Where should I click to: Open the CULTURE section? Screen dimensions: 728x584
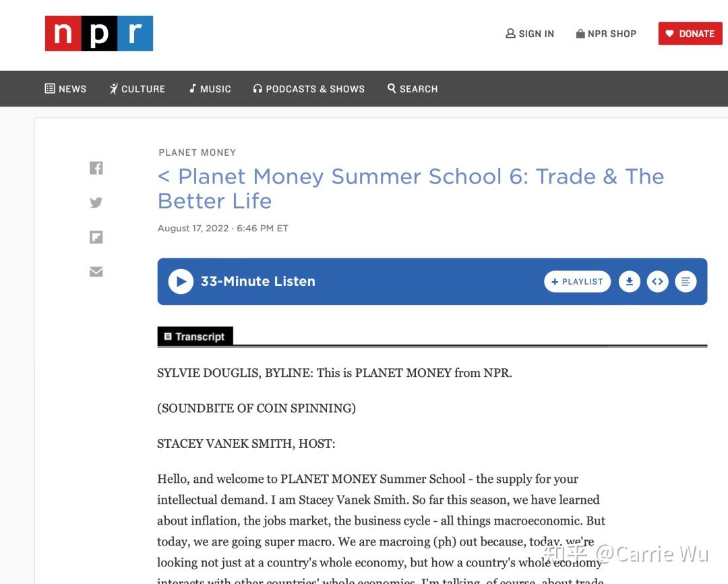(x=137, y=88)
